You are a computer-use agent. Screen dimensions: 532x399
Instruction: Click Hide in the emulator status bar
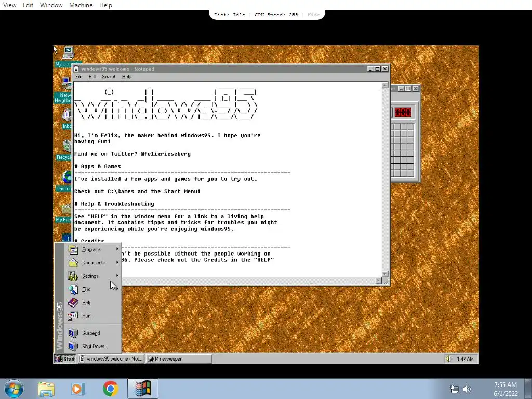click(313, 15)
